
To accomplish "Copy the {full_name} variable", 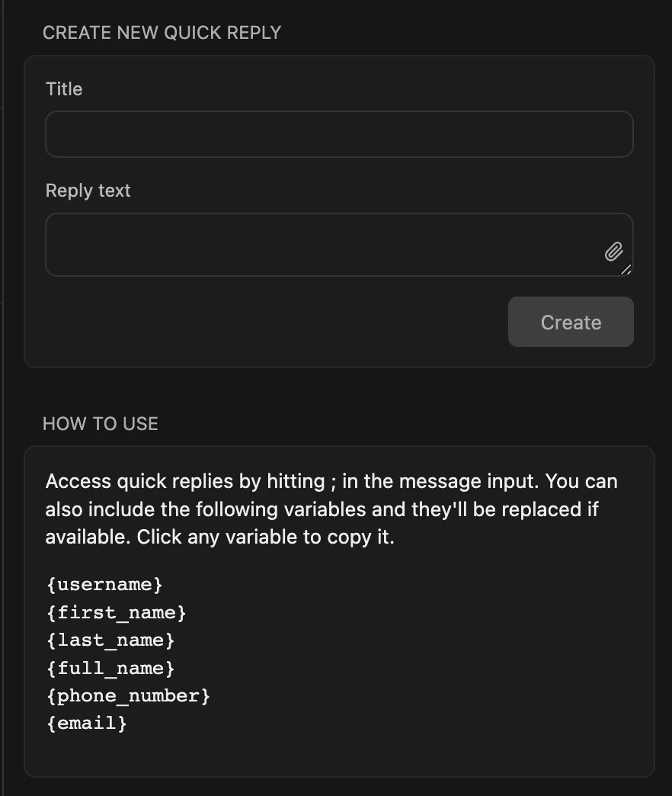I will pos(110,668).
